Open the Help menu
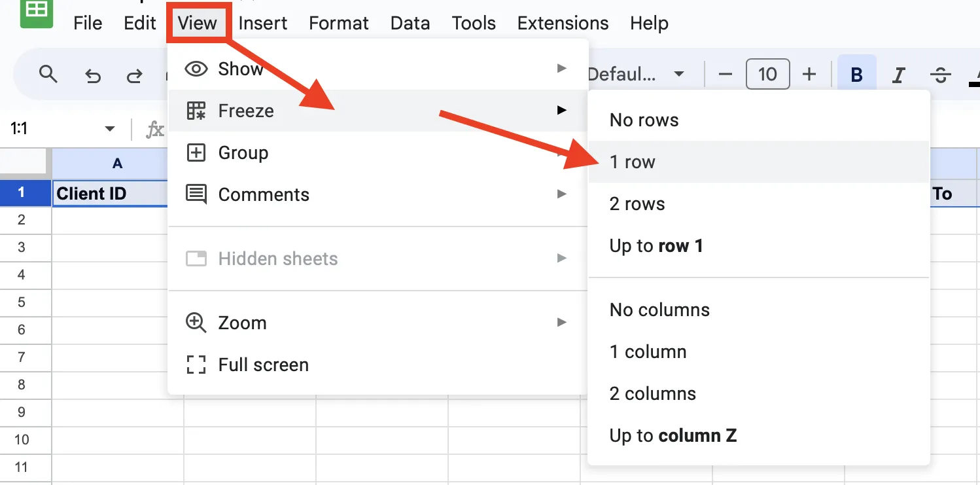Screen dimensions: 980x485 649,23
